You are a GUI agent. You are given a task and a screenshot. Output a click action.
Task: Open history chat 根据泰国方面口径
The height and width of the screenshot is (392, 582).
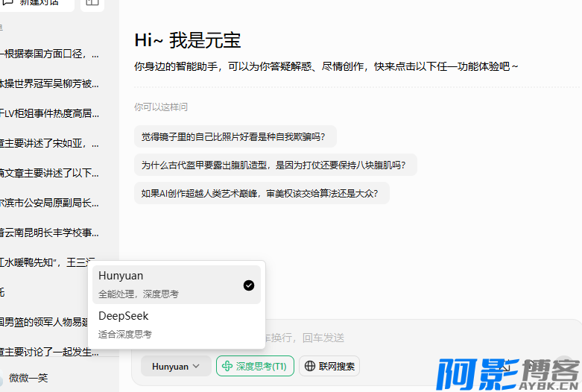click(50, 54)
